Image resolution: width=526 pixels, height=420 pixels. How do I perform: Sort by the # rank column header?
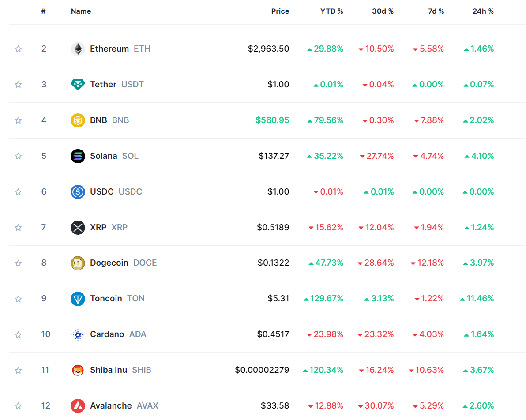[x=44, y=11]
